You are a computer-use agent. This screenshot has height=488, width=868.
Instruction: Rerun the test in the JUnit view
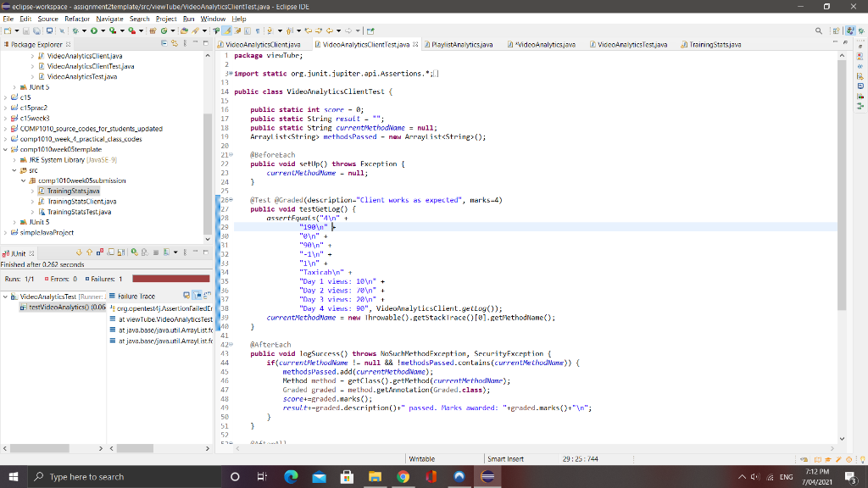(132, 252)
